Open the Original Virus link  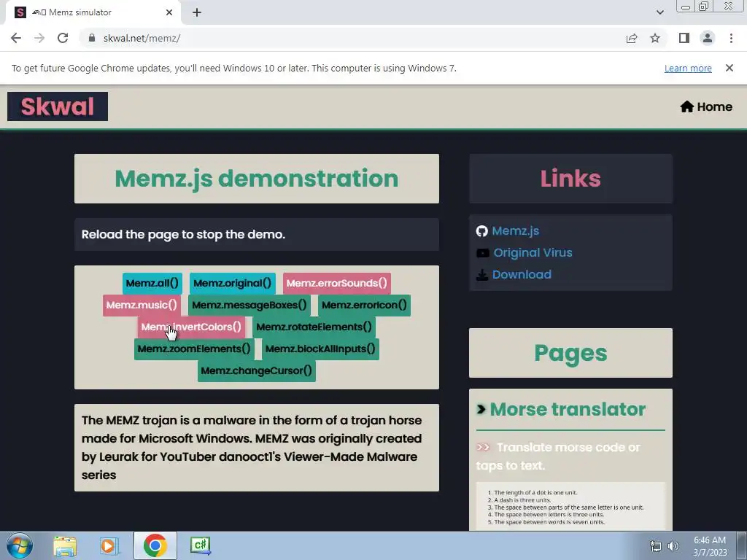tap(533, 253)
